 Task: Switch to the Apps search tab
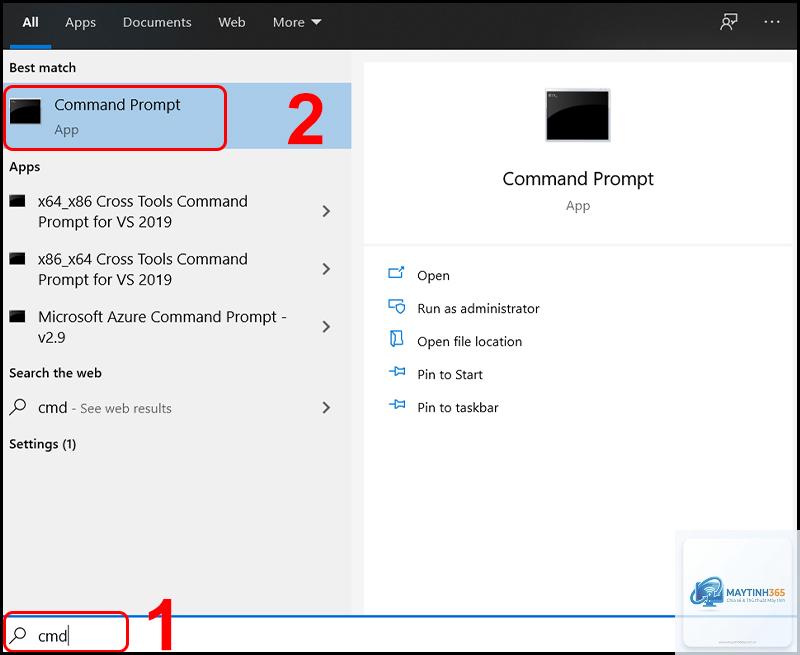80,22
